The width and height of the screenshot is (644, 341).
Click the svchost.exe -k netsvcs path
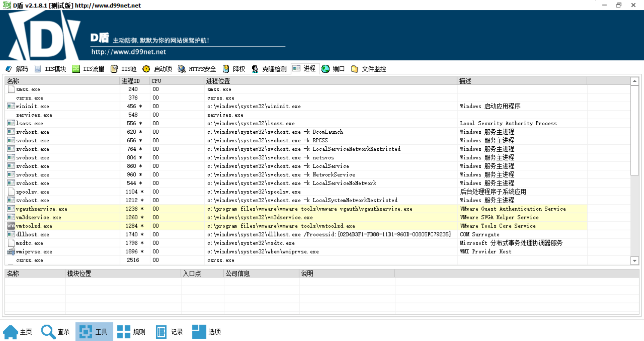(x=270, y=157)
